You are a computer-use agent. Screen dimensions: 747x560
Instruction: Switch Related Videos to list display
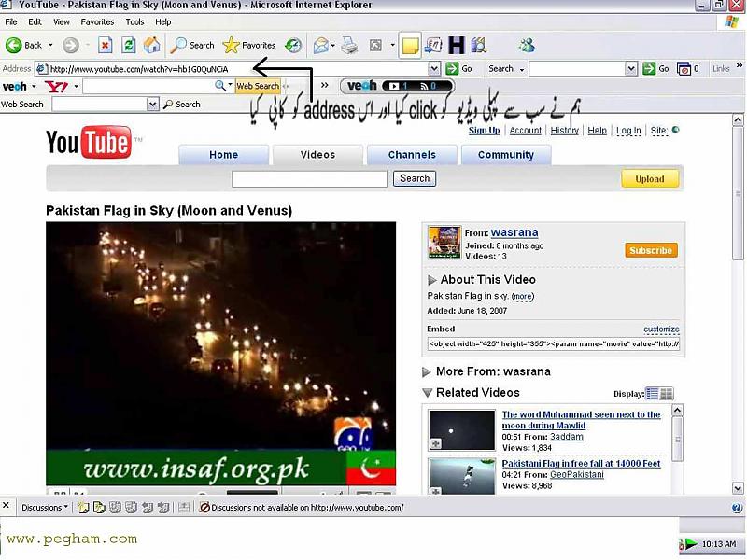[652, 393]
